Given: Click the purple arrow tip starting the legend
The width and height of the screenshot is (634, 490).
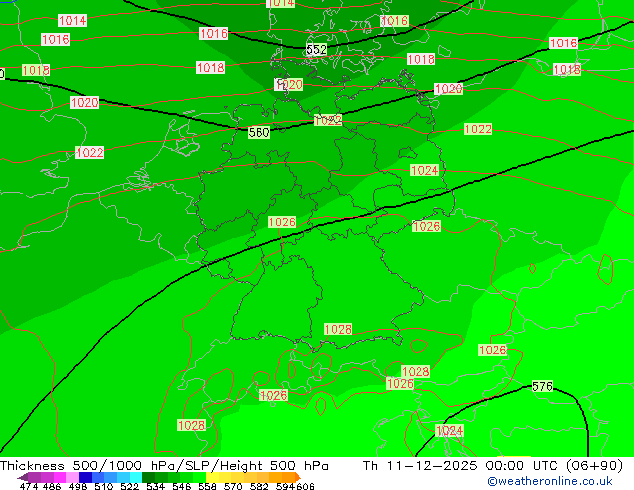Looking at the screenshot, I should tap(22, 477).
